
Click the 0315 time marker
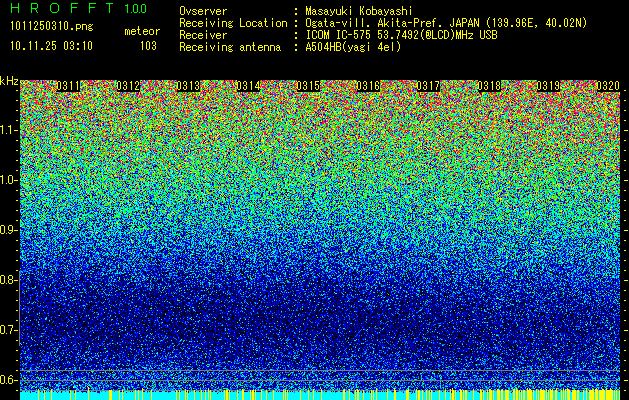[308, 86]
